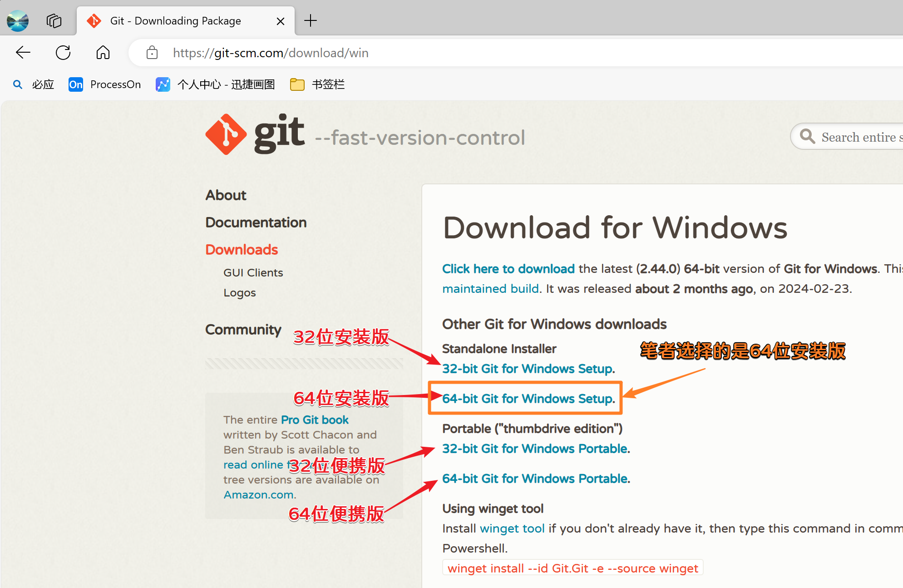Click 32-bit Git for Windows Portable link
The height and width of the screenshot is (588, 903).
click(536, 449)
